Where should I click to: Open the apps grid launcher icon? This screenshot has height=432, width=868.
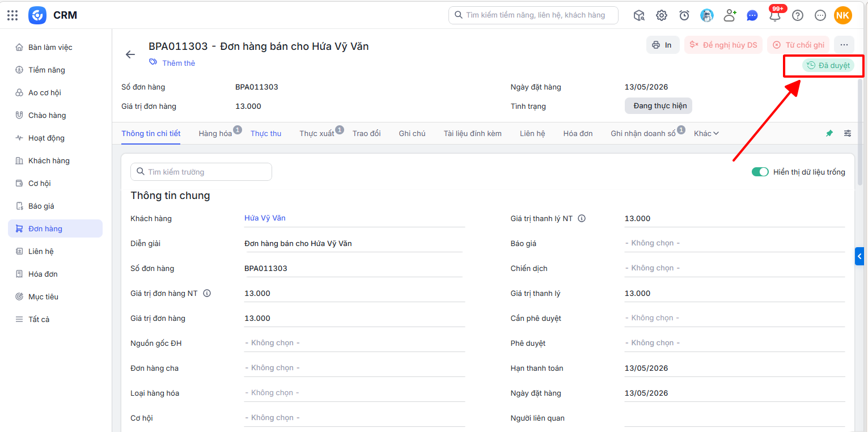coord(12,15)
